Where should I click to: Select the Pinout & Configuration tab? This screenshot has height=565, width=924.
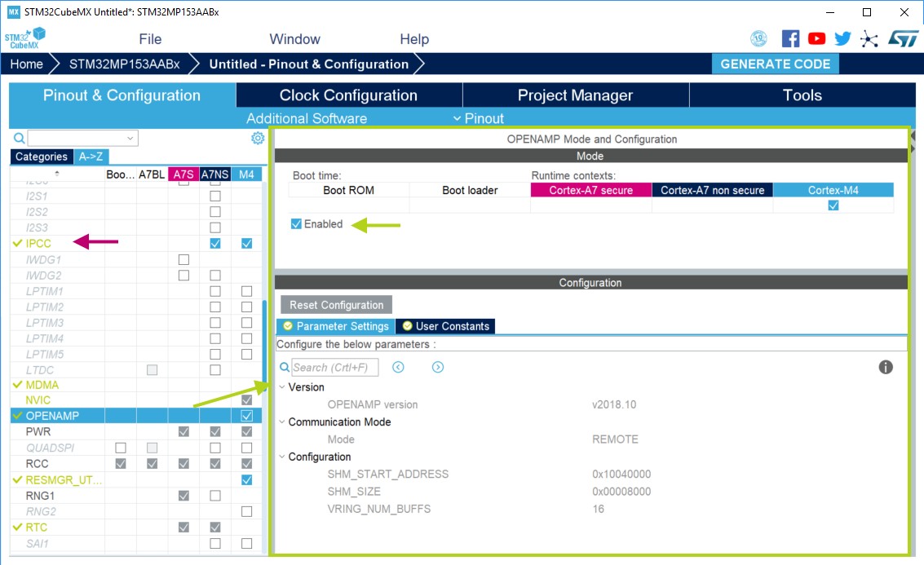[x=122, y=95]
